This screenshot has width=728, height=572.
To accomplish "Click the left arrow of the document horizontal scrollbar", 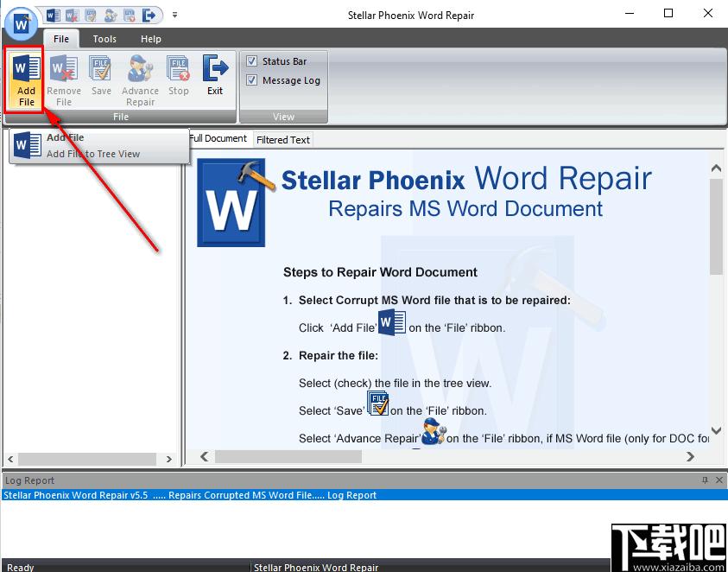I will pos(204,457).
